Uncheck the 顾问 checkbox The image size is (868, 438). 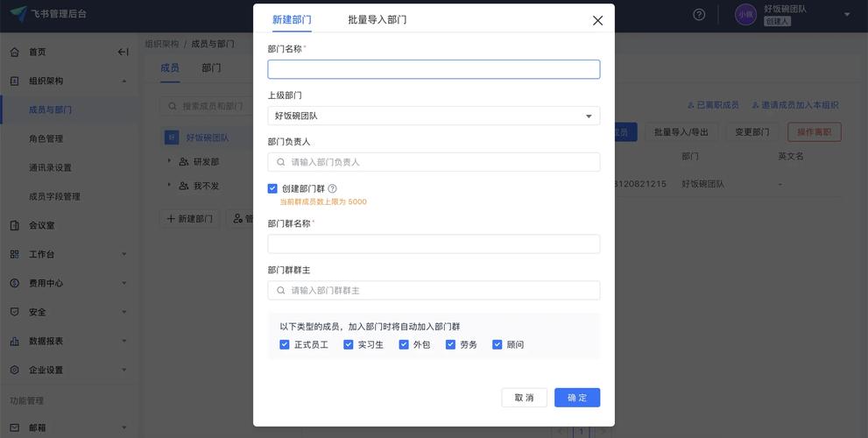click(498, 344)
